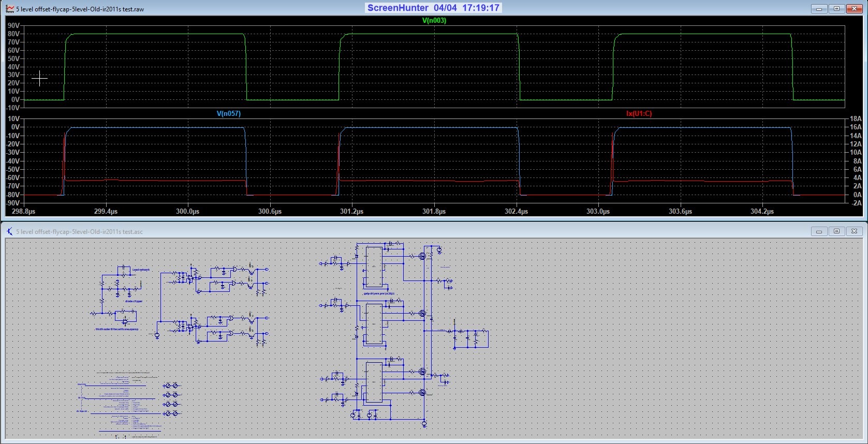The height and width of the screenshot is (444, 868).
Task: Select the top gate driver IC block
Action: (374, 267)
